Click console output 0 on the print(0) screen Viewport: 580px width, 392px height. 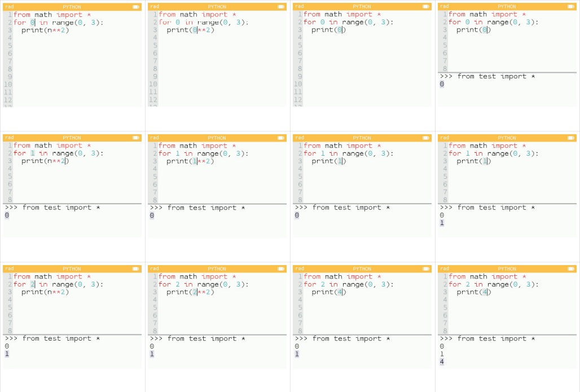click(x=442, y=84)
